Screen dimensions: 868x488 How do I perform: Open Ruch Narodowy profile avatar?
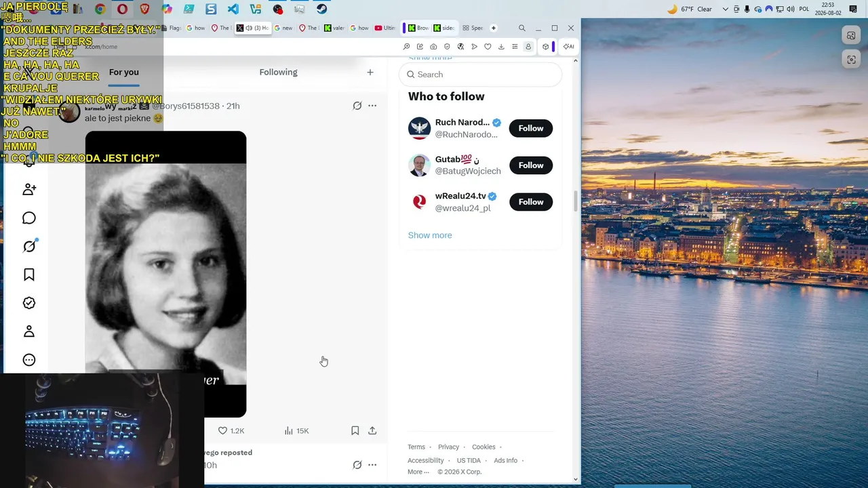419,128
